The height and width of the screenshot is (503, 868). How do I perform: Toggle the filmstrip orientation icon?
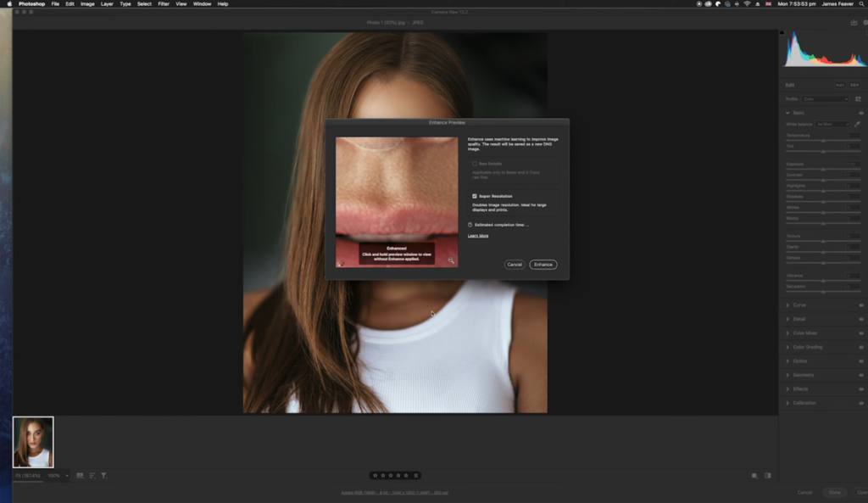point(80,476)
